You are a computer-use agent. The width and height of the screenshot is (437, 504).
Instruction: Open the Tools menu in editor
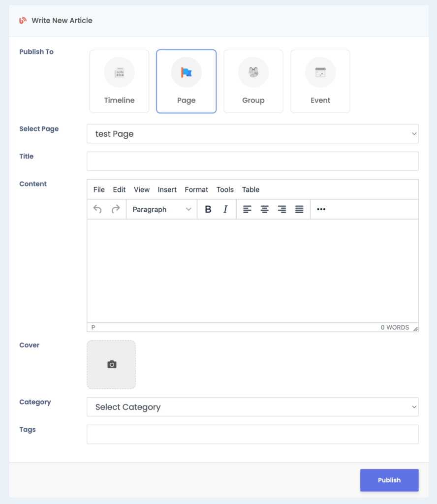pyautogui.click(x=225, y=189)
